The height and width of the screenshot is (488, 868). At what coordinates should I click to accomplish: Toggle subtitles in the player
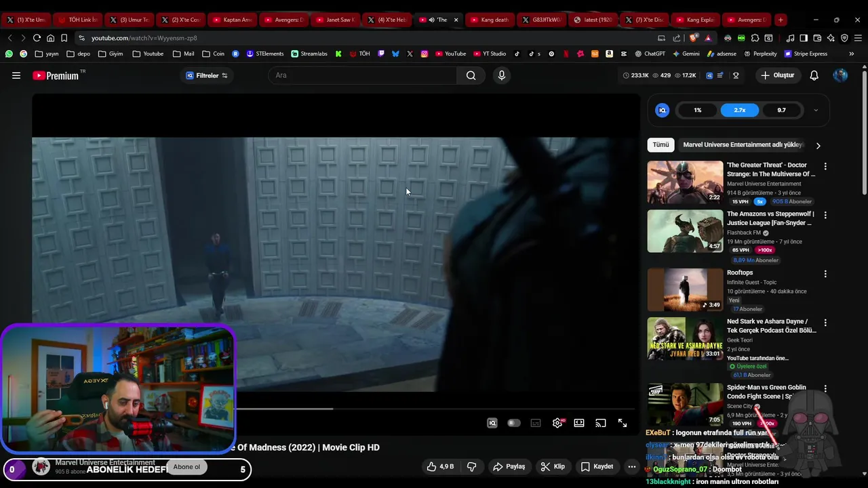click(x=536, y=423)
